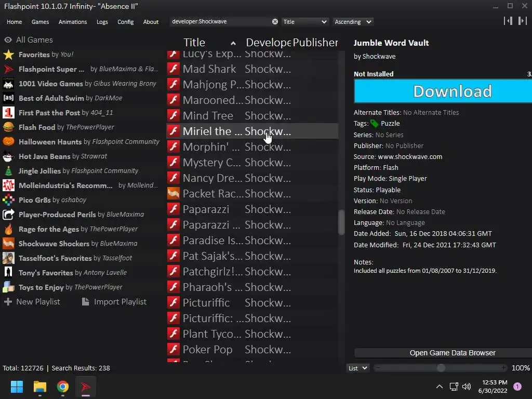
Task: Toggle the right sidebar visibility button
Action: [x=522, y=21]
